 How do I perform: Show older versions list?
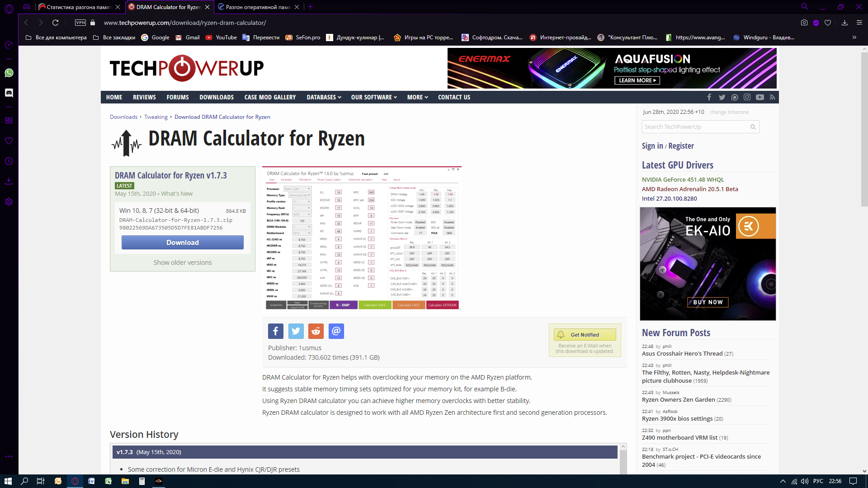pos(182,263)
